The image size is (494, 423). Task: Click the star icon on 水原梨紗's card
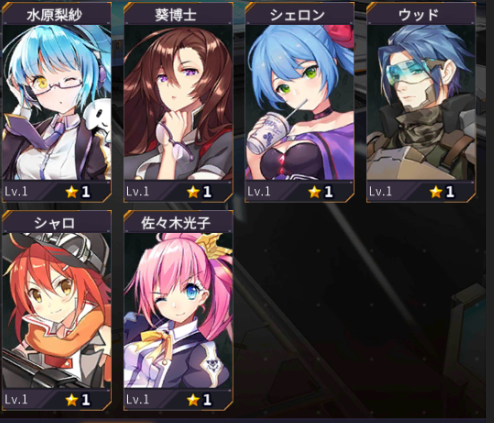tap(72, 192)
